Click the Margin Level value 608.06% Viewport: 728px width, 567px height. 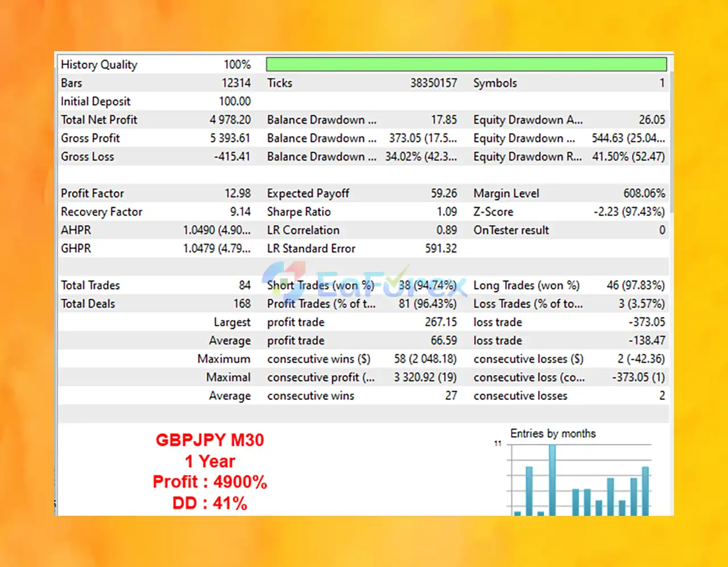coord(644,193)
